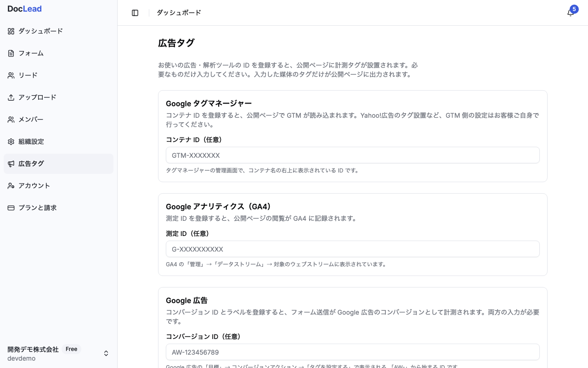
Task: Click the 広告タグ megaphone icon
Action: 11,164
